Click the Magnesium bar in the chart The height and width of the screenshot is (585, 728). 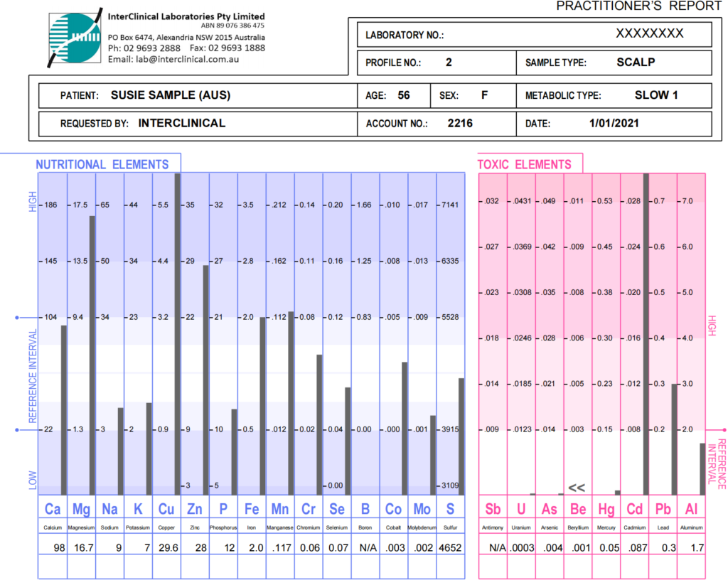(x=92, y=355)
